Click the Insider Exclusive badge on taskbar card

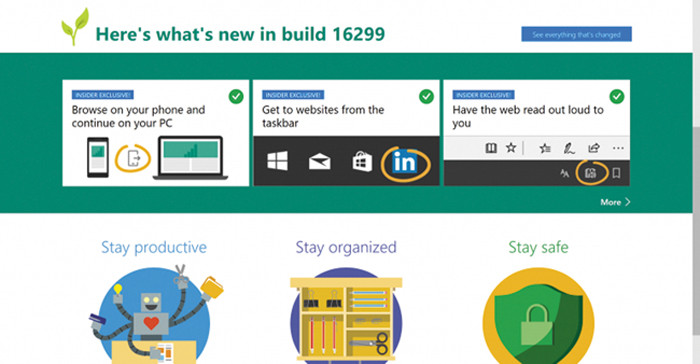pyautogui.click(x=293, y=95)
